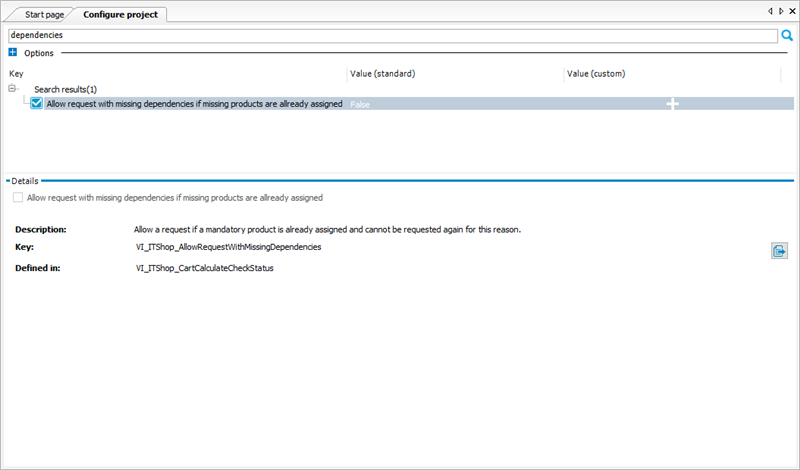The image size is (800, 470).
Task: Click the description text about mandatory product
Action: 328,230
